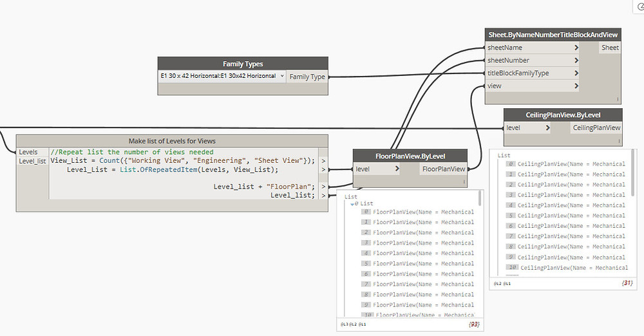
Task: Click the level input on FloorPlanView.ByLevel
Action: point(362,169)
